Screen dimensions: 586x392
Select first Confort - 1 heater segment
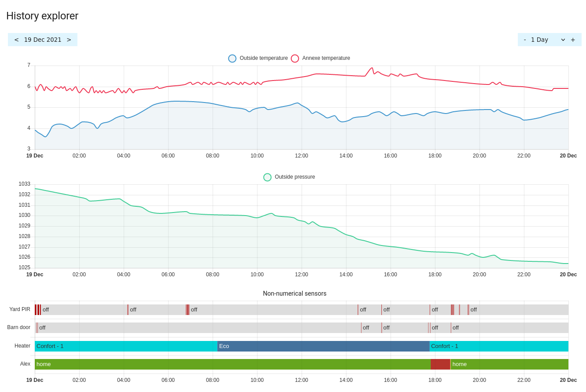pos(126,346)
